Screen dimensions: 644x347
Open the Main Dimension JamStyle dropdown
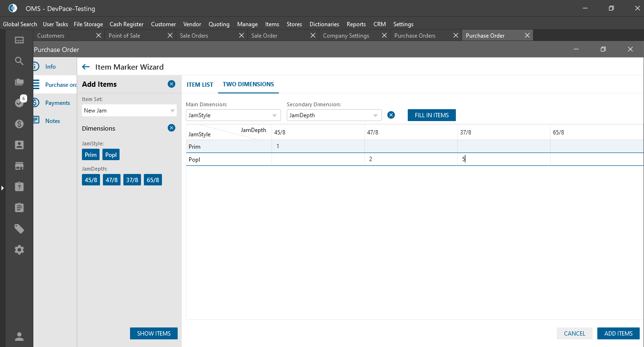point(275,115)
